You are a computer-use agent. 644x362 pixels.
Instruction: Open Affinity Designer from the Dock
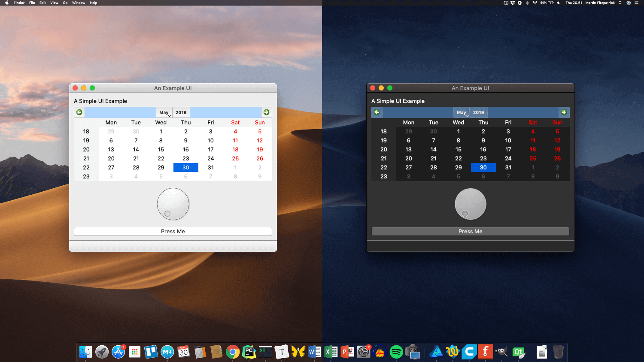click(x=436, y=352)
